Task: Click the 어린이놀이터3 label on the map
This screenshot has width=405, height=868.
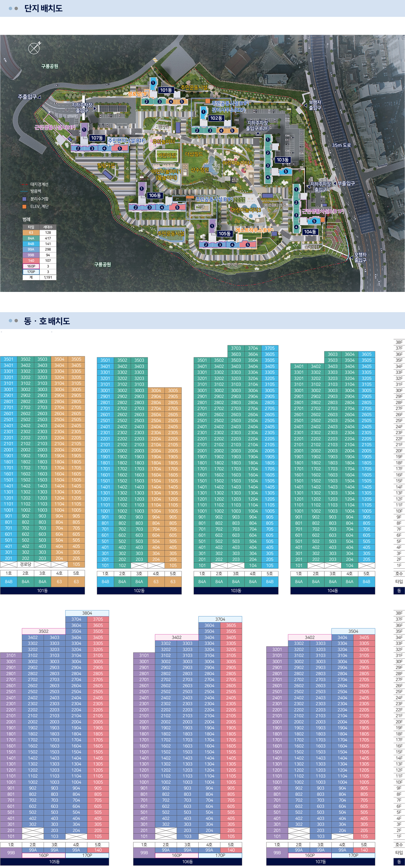Action: tap(246, 210)
